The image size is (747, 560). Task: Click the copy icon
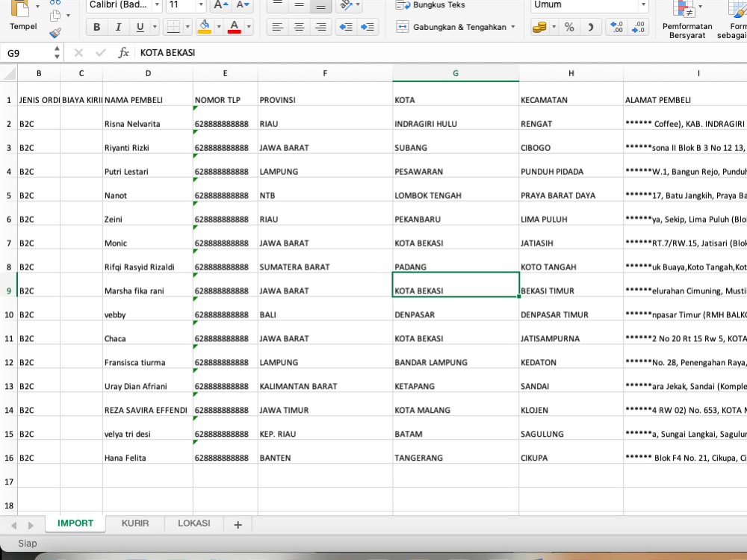coord(55,15)
